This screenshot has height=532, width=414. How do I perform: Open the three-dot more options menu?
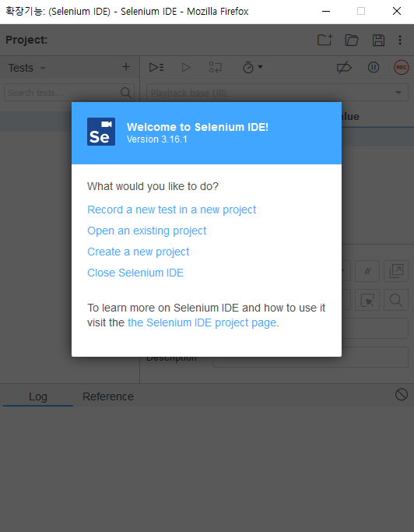click(x=400, y=40)
